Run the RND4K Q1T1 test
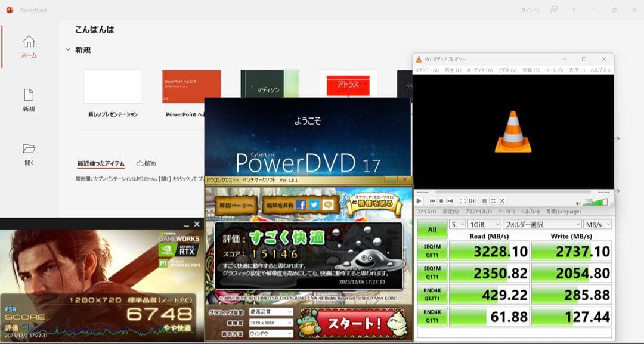Screen dimensions: 644x344 pyautogui.click(x=432, y=316)
